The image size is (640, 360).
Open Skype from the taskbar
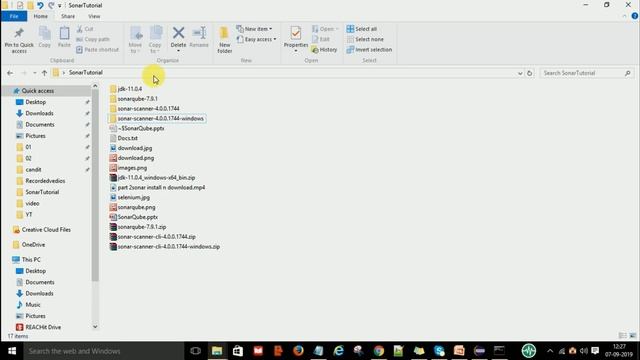[439, 351]
